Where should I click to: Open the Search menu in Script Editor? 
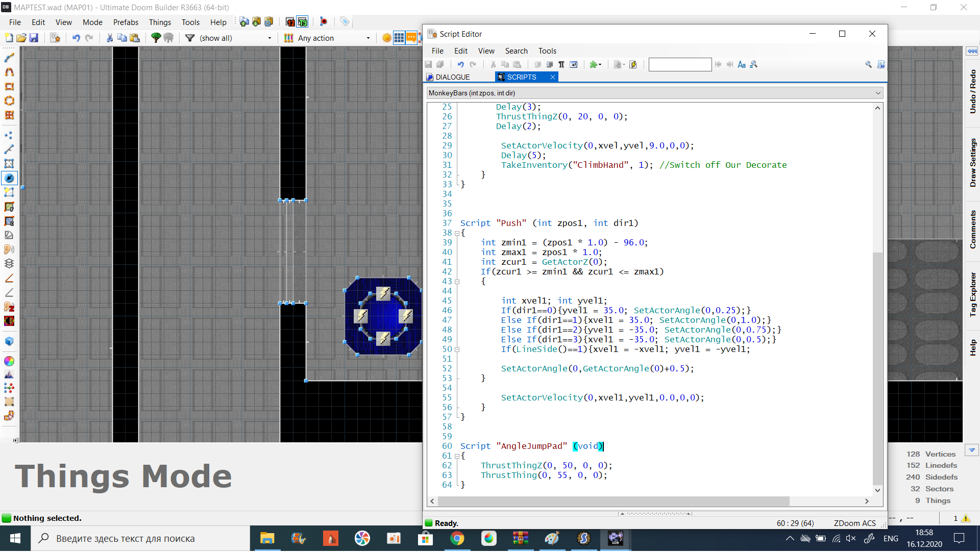[515, 51]
